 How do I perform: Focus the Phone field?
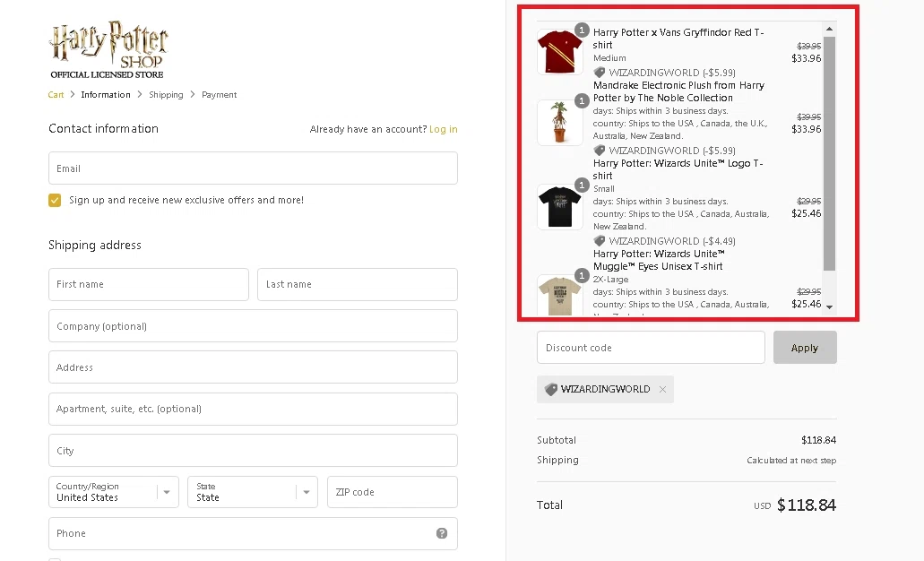pos(253,533)
